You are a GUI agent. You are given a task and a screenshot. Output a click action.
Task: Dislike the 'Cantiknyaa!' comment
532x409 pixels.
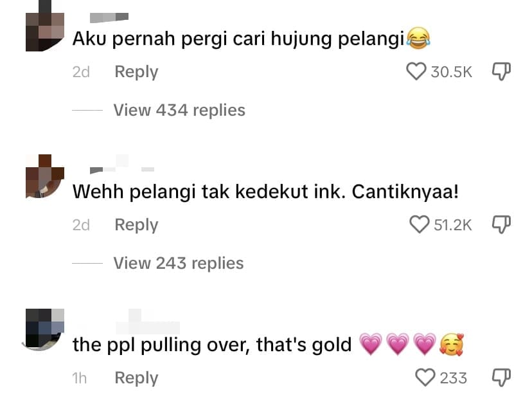[x=501, y=224]
